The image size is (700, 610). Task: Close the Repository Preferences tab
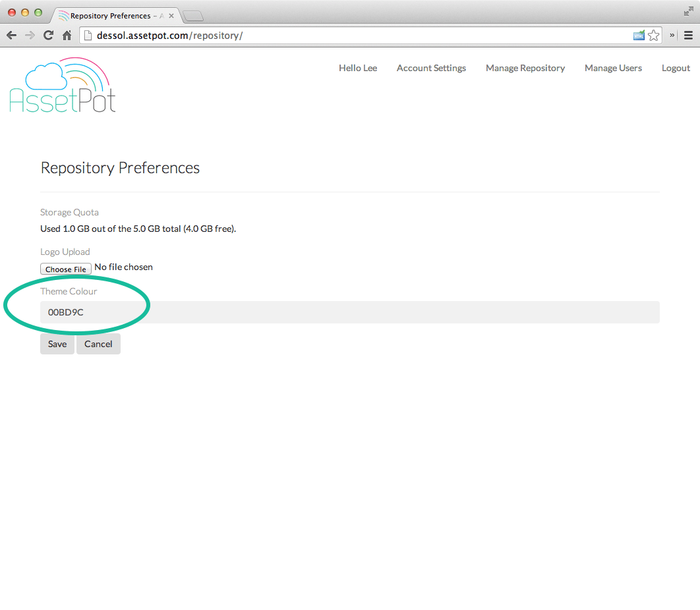[x=171, y=16]
